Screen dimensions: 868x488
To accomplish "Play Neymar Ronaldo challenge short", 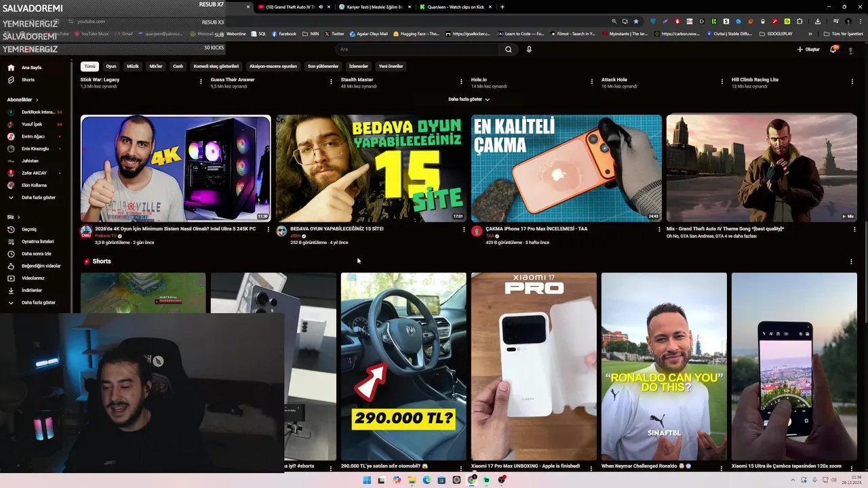I will 664,366.
